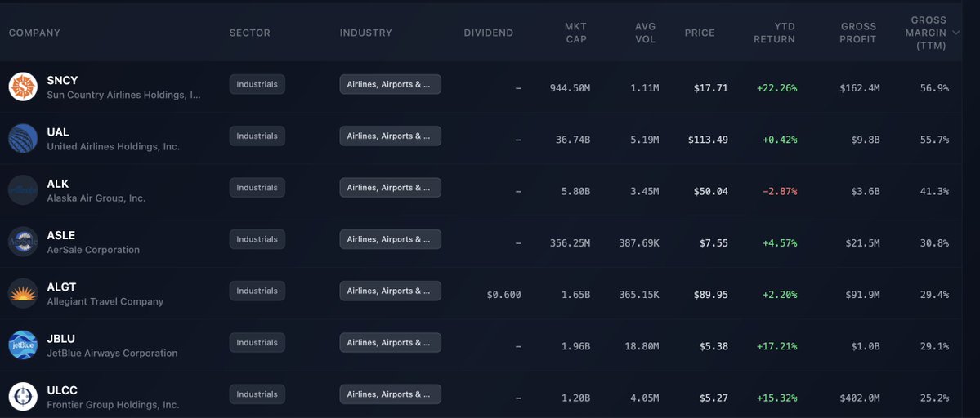This screenshot has width=980, height=418.
Task: Click the +22.26% YTD return
Action: click(x=776, y=89)
